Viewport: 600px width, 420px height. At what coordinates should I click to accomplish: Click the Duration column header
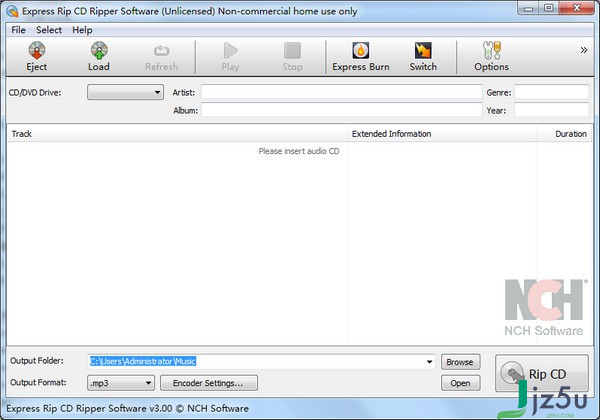point(564,134)
